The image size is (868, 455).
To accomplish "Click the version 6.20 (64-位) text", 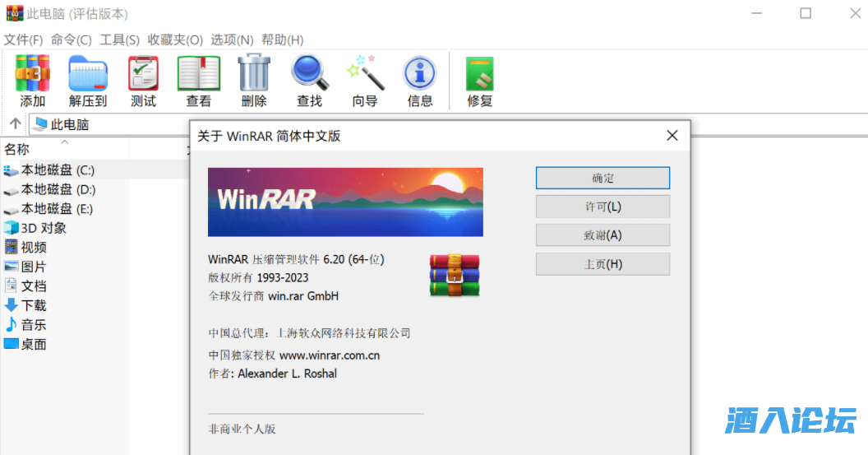I will tap(353, 259).
